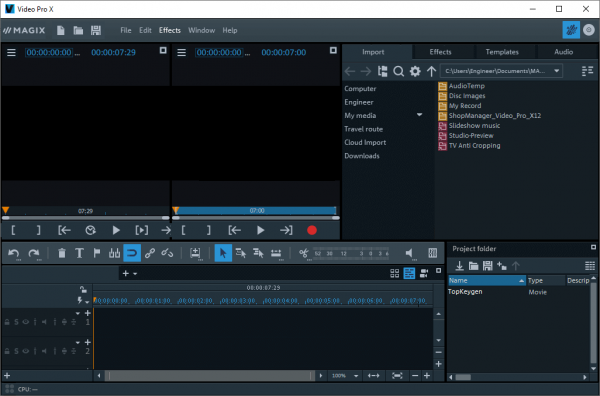
Task: Create a new project via page icon
Action: (x=60, y=30)
